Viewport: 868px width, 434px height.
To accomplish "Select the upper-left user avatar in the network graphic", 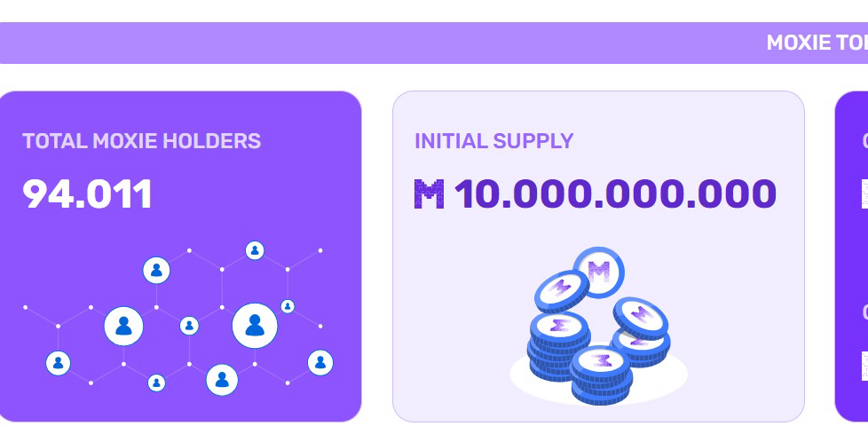I will [156, 270].
